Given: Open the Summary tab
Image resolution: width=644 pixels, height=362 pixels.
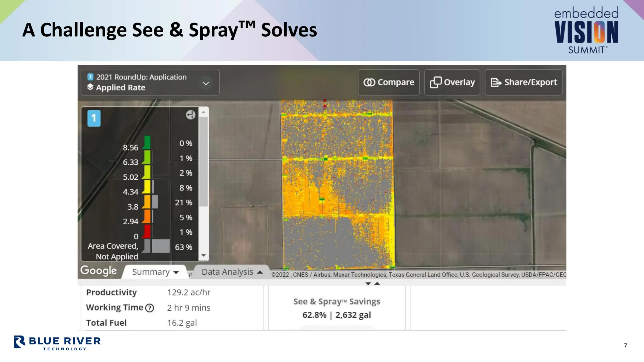Looking at the screenshot, I should tap(155, 272).
